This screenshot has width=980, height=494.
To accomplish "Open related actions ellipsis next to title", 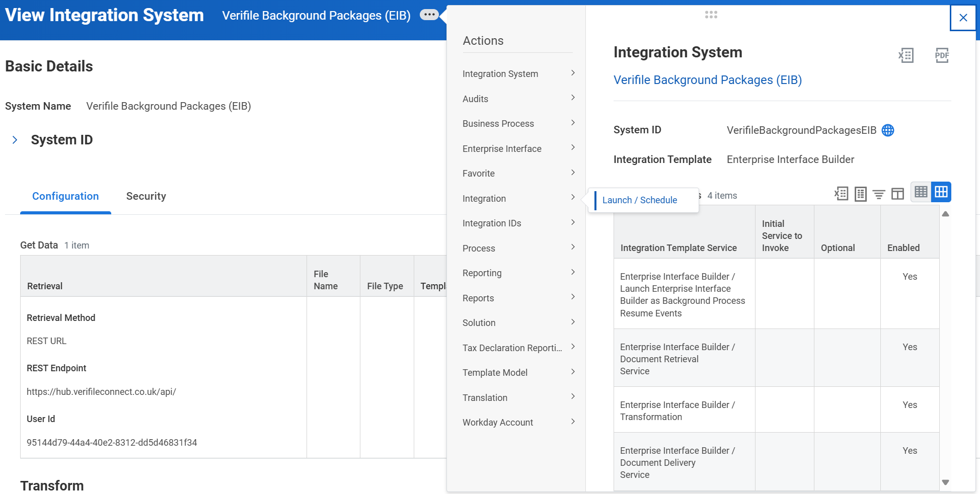I will [x=429, y=15].
